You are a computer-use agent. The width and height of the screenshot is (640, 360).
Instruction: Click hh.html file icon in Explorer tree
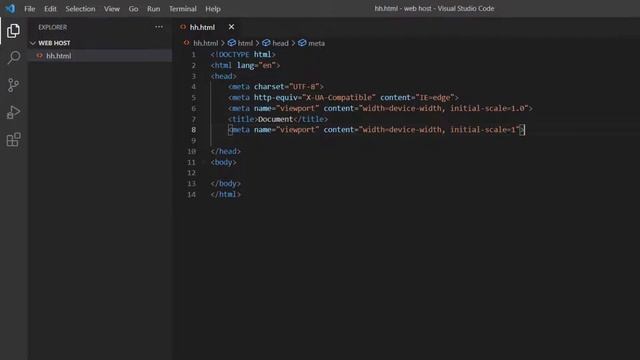point(40,56)
